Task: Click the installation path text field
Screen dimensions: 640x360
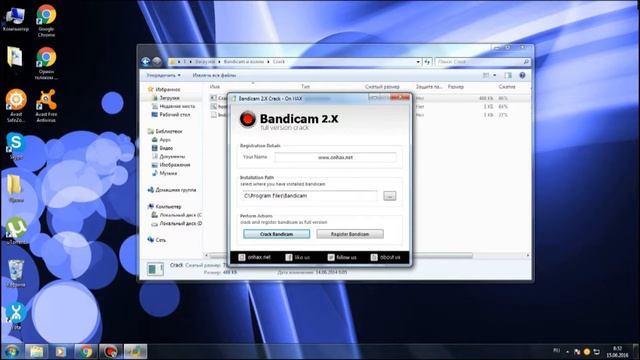Action: pos(309,196)
